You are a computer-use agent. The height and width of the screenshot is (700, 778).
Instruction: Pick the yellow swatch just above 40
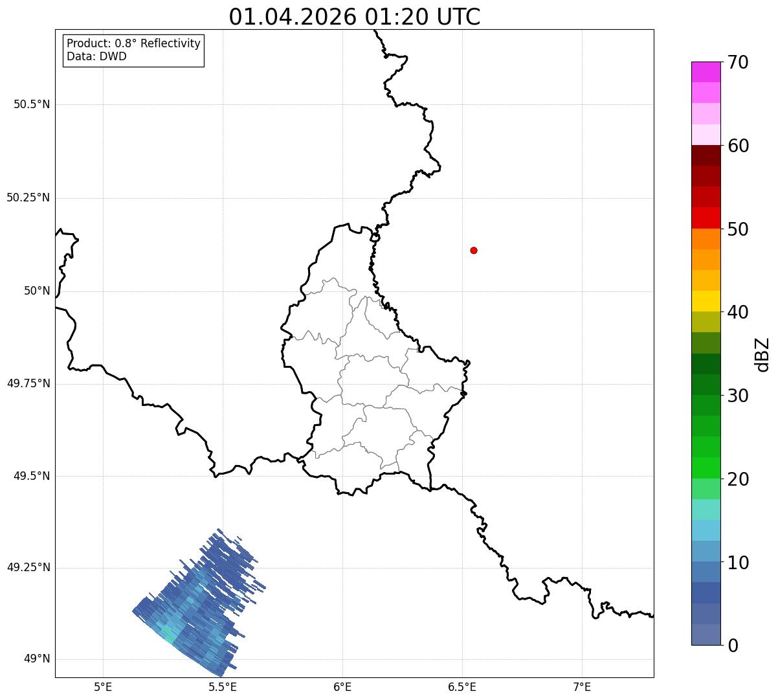point(706,301)
